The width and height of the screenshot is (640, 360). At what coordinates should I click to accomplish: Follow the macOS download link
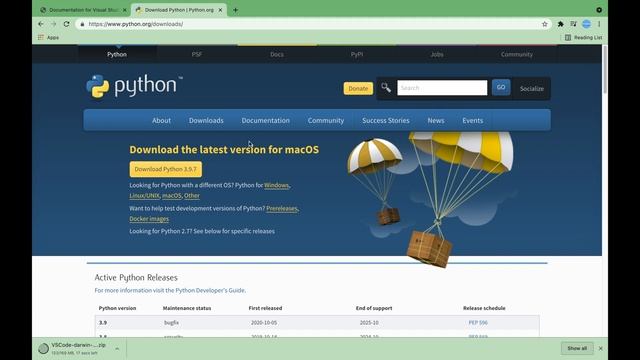(171, 196)
